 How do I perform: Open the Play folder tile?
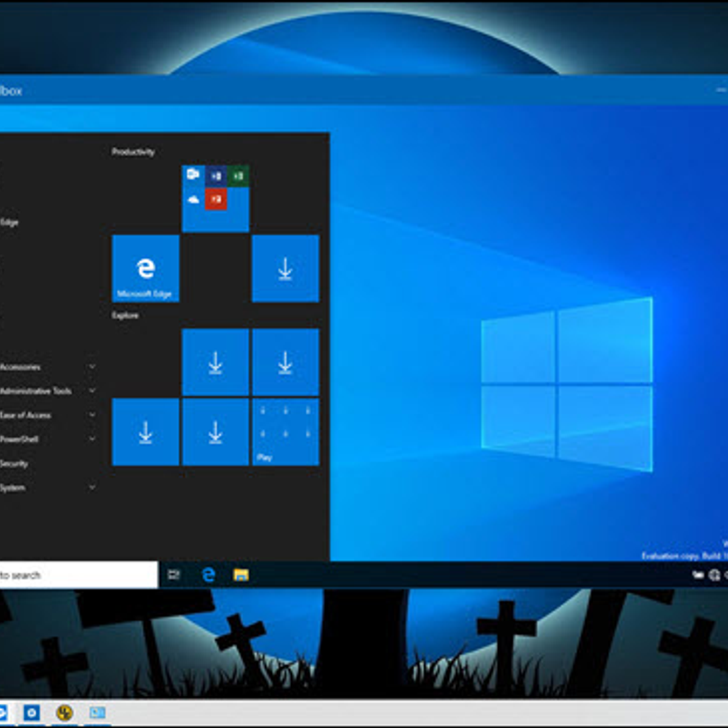(285, 432)
